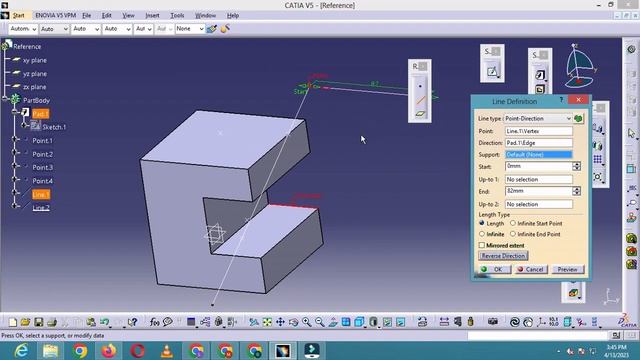Enable the Mirrored extent checkbox
The height and width of the screenshot is (360, 640).
(x=482, y=245)
